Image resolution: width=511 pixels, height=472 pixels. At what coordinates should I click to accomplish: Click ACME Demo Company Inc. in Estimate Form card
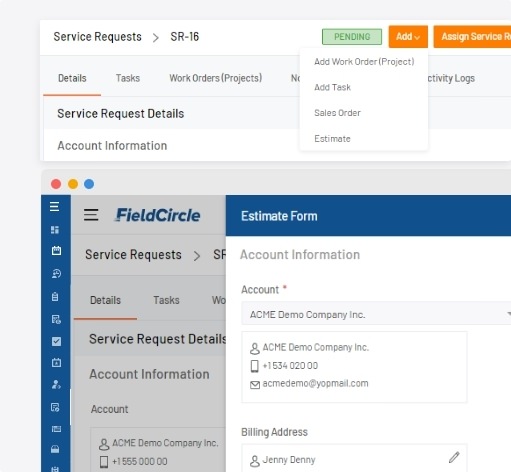click(315, 347)
